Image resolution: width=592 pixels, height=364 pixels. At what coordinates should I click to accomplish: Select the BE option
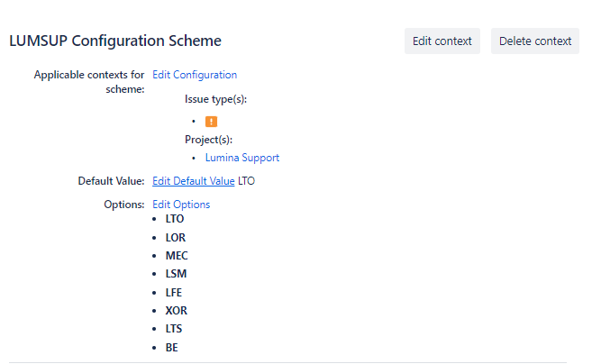(171, 348)
